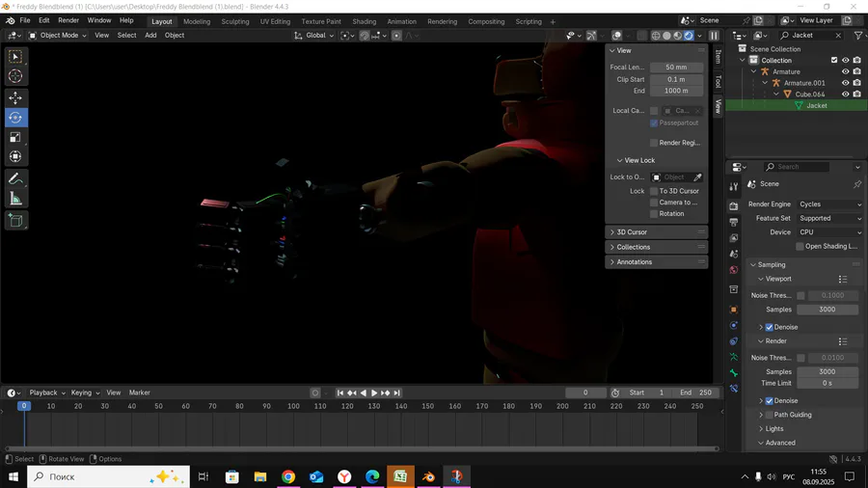868x488 pixels.
Task: Expand the Collections panel
Action: [657, 247]
